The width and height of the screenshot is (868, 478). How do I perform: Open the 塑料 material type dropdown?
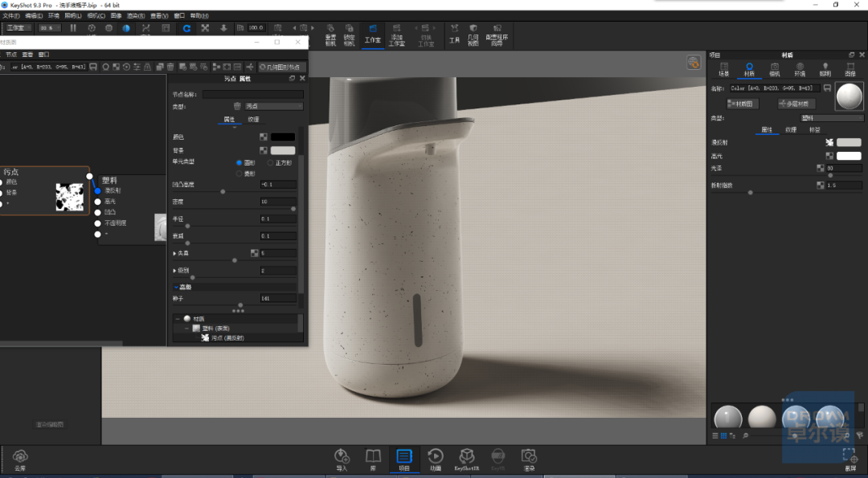[832, 118]
